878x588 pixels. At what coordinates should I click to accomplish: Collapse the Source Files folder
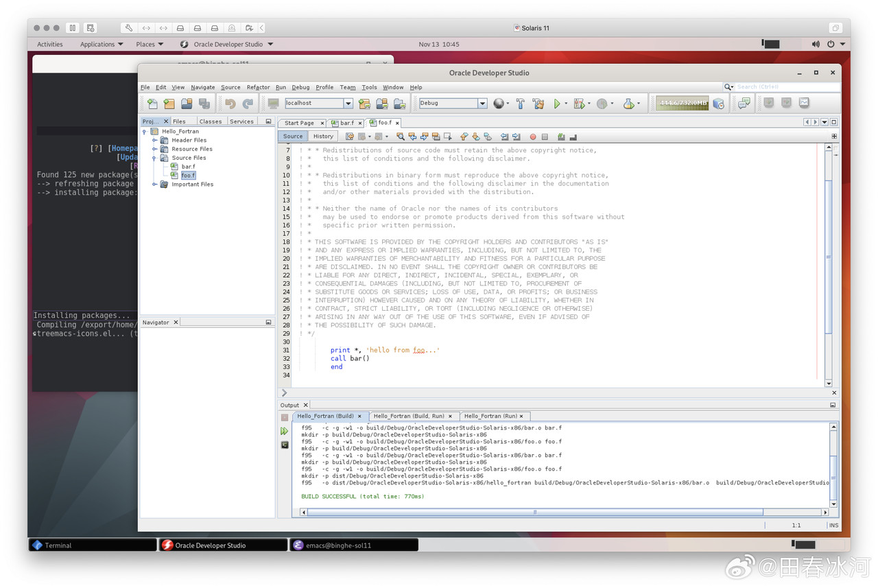tap(154, 158)
